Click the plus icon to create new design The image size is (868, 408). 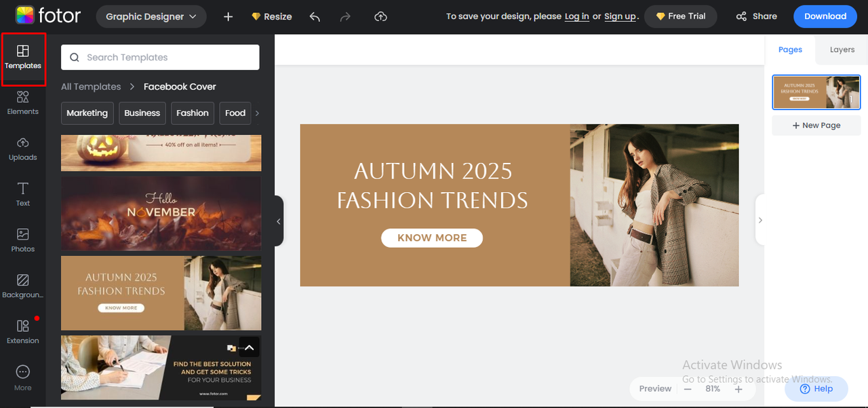tap(228, 16)
